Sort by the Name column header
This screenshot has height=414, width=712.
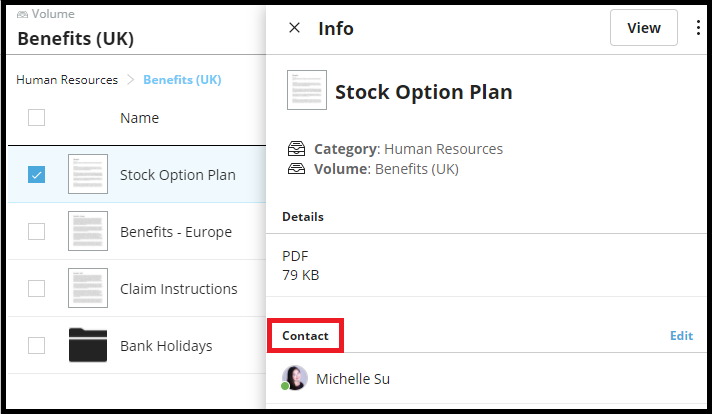140,118
